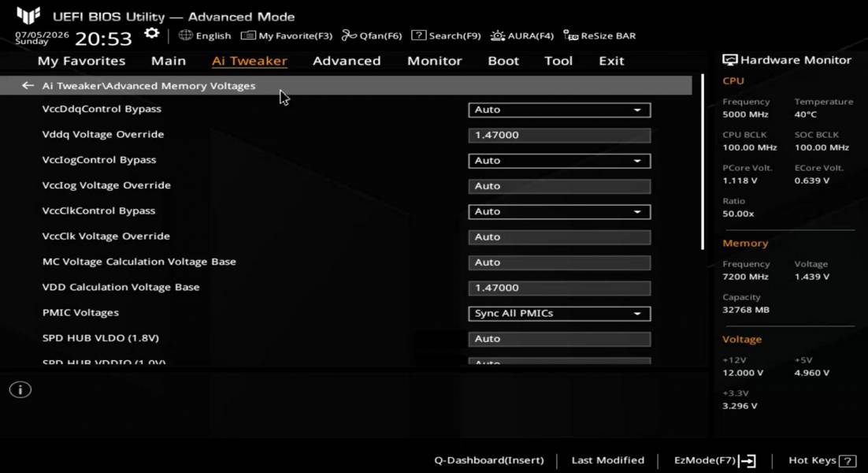Click the EzMode arrow icon
Image resolution: width=868 pixels, height=473 pixels.
[747, 461]
